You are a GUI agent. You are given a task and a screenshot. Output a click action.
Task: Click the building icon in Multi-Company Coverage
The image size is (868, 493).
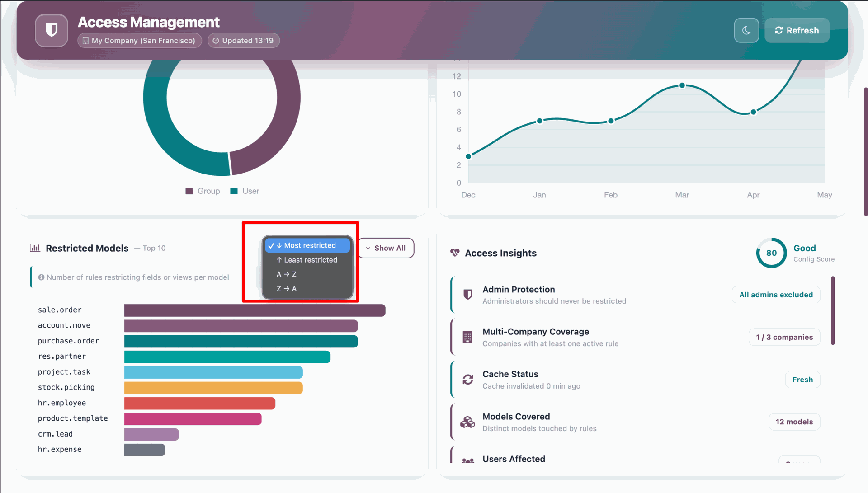[467, 337]
